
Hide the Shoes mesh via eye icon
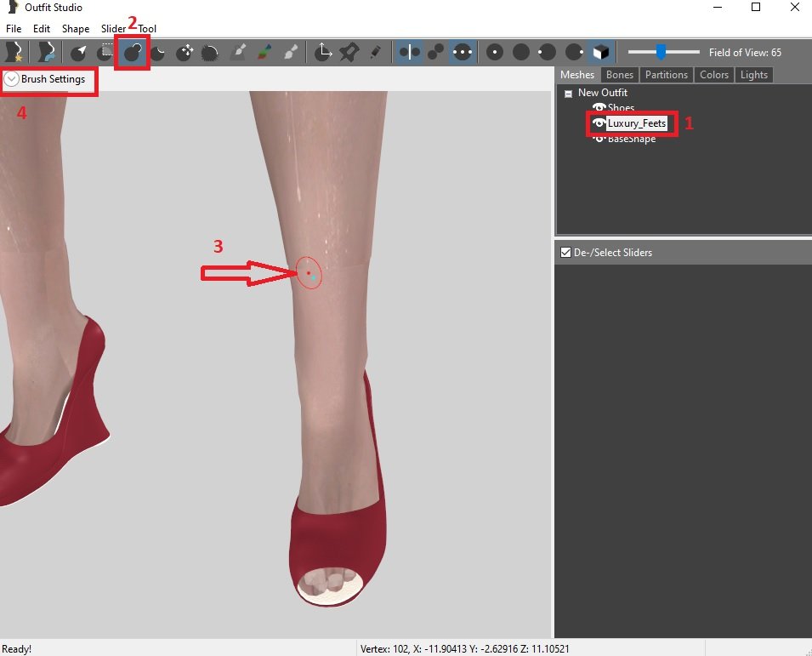599,108
